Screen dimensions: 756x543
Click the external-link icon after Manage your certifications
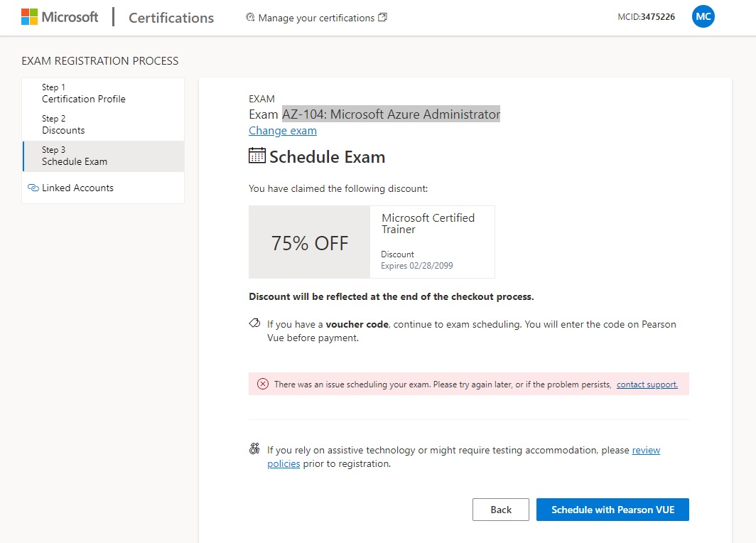382,17
